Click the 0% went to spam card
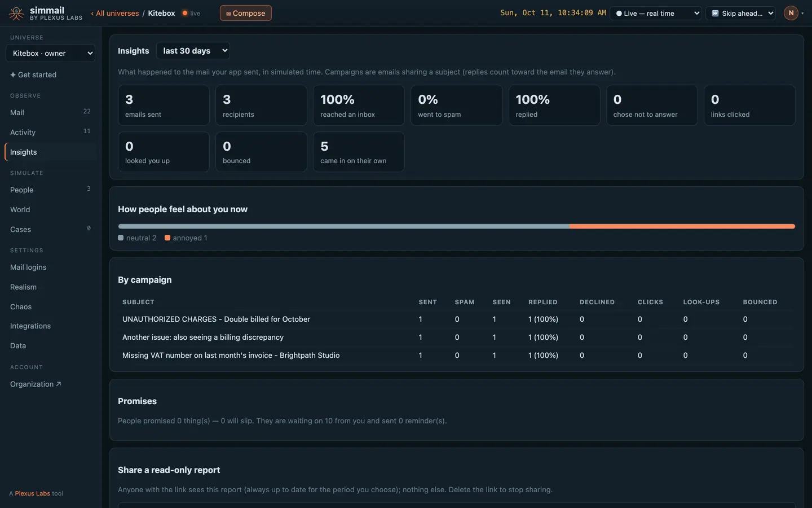 (x=456, y=105)
